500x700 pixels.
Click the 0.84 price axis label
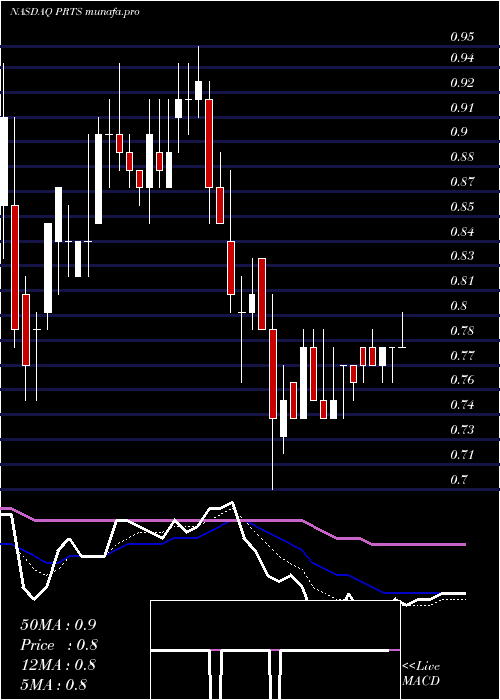click(462, 232)
